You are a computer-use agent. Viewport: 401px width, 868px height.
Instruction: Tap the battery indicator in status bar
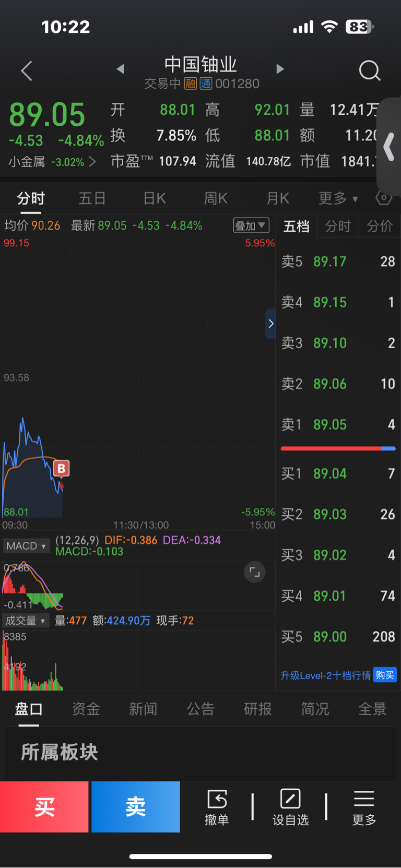click(x=359, y=27)
